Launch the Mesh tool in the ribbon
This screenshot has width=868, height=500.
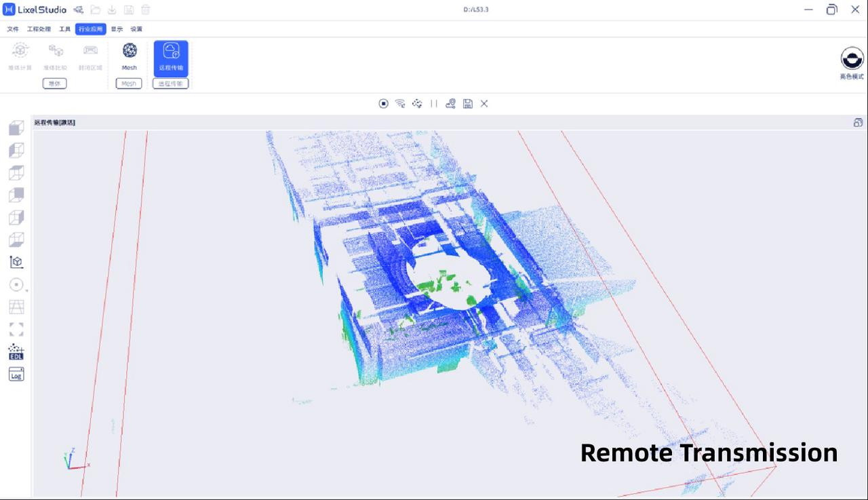130,57
